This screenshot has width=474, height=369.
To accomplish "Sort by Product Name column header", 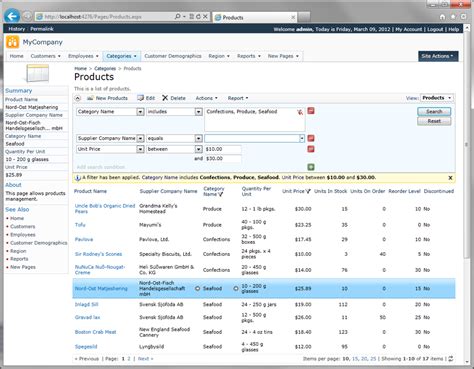I will tap(90, 191).
